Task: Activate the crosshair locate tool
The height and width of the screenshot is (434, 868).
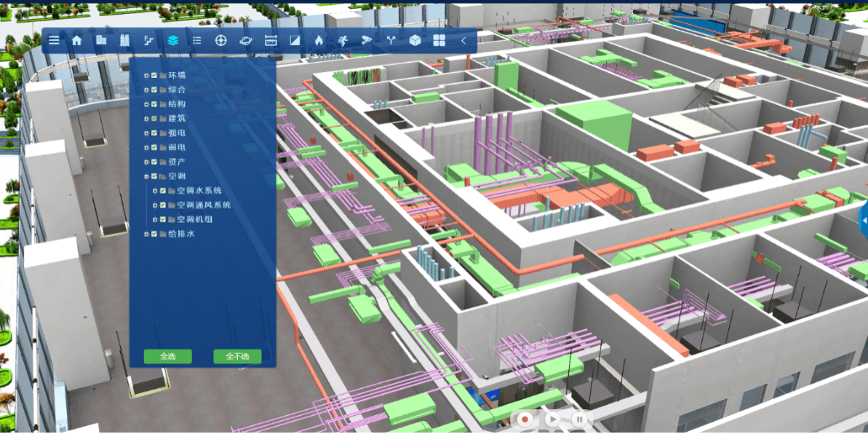Action: (221, 41)
